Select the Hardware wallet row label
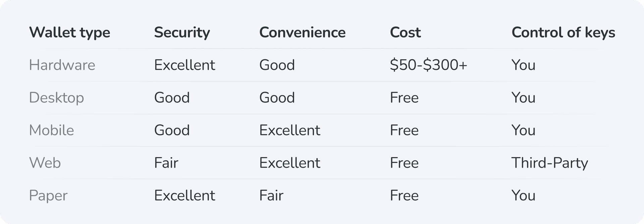Viewport: 644px width, 224px height. (x=62, y=65)
